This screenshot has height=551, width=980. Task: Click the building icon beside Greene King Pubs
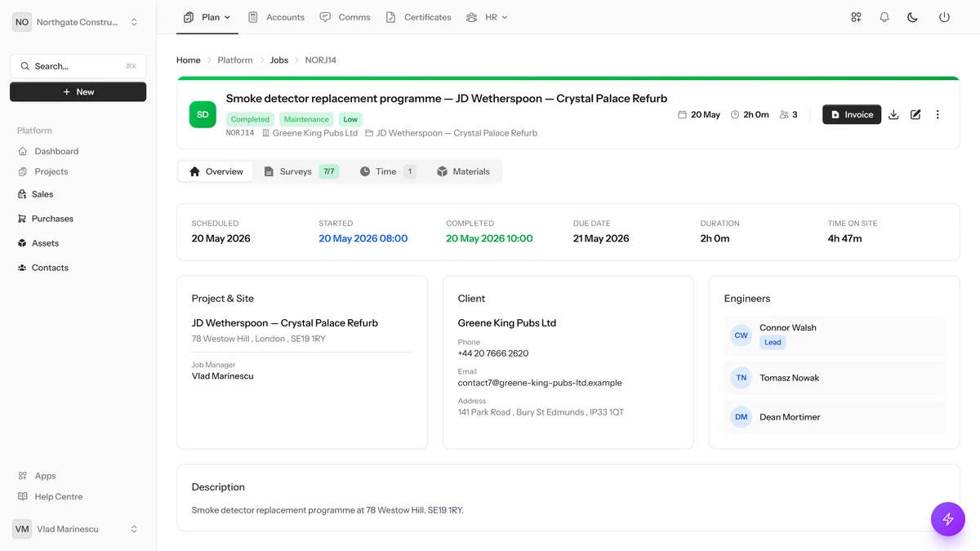[266, 133]
